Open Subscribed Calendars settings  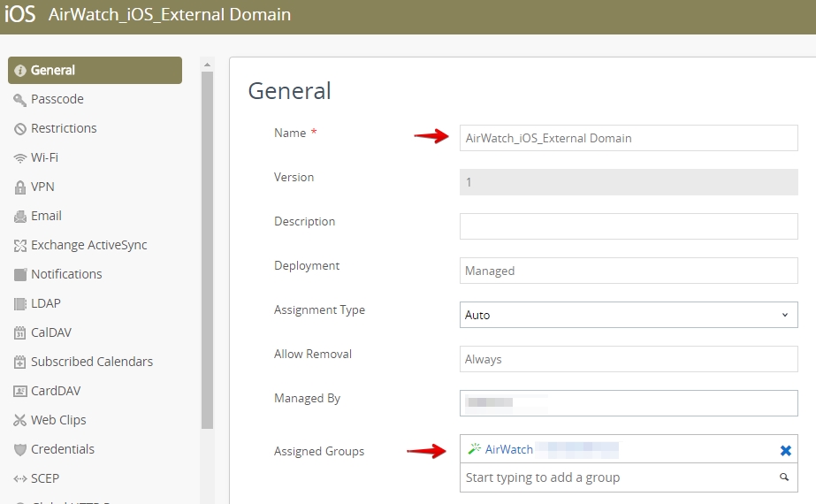91,362
